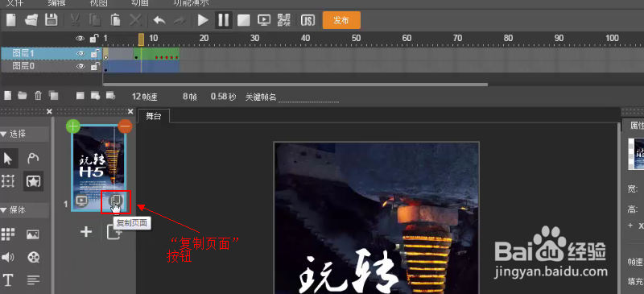Add a new layer below timeline
The height and width of the screenshot is (294, 644).
tap(7, 96)
